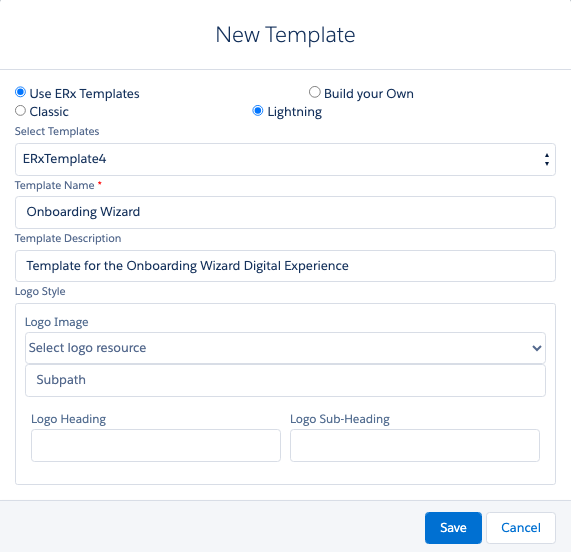Select the Lightning radio button

pos(258,111)
